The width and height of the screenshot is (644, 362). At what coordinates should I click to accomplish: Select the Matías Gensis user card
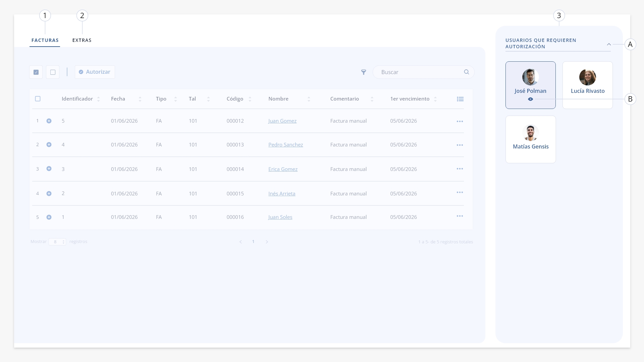tap(531, 139)
